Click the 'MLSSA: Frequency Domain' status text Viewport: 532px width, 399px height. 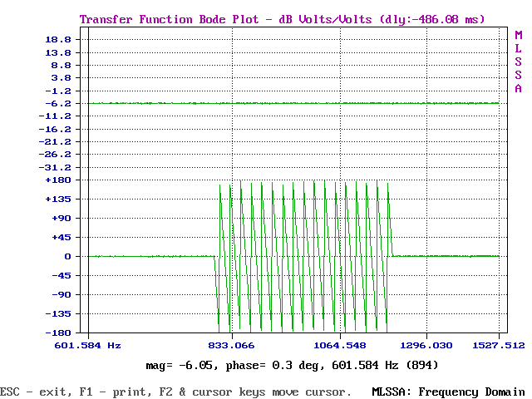coord(448,392)
